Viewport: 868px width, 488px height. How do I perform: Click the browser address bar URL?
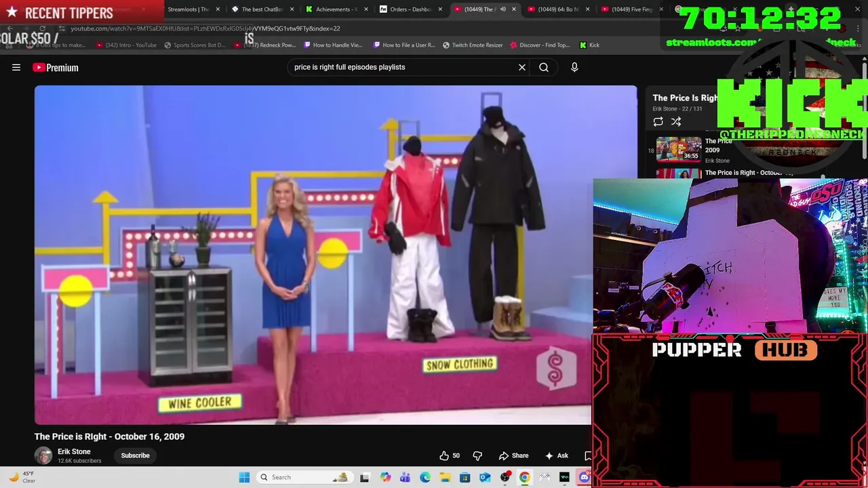[205, 28]
